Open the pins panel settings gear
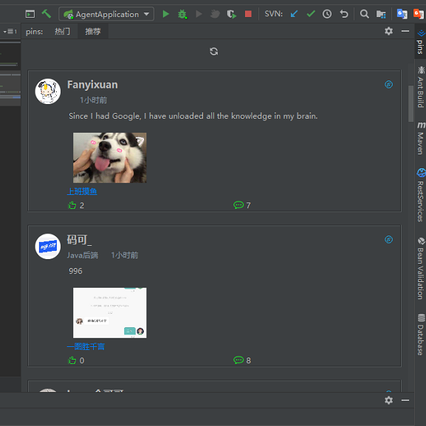 (389, 31)
